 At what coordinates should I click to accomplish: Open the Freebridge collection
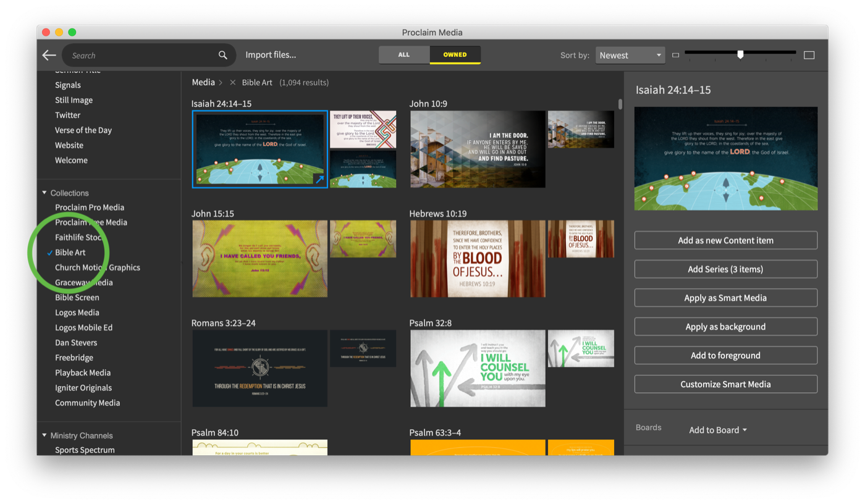point(74,358)
